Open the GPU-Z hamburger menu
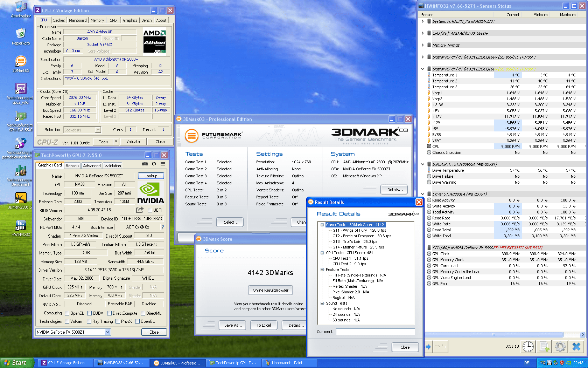Viewport: 588px width, 368px height. pyautogui.click(x=163, y=164)
